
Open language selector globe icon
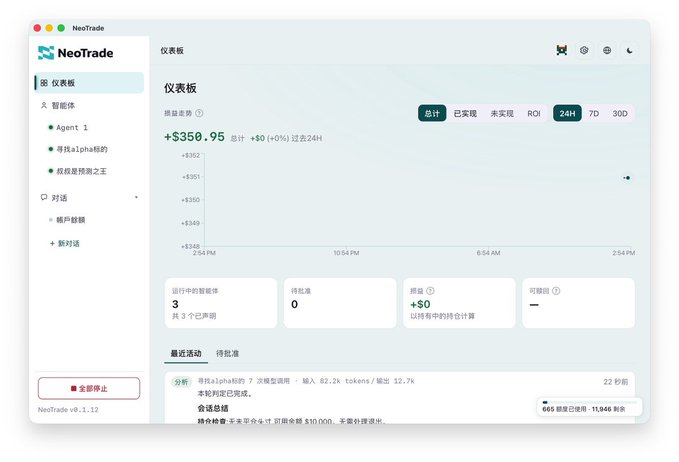tap(607, 50)
